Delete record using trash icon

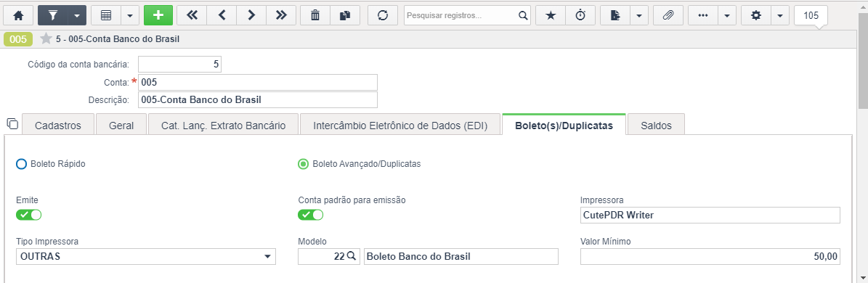(x=315, y=15)
